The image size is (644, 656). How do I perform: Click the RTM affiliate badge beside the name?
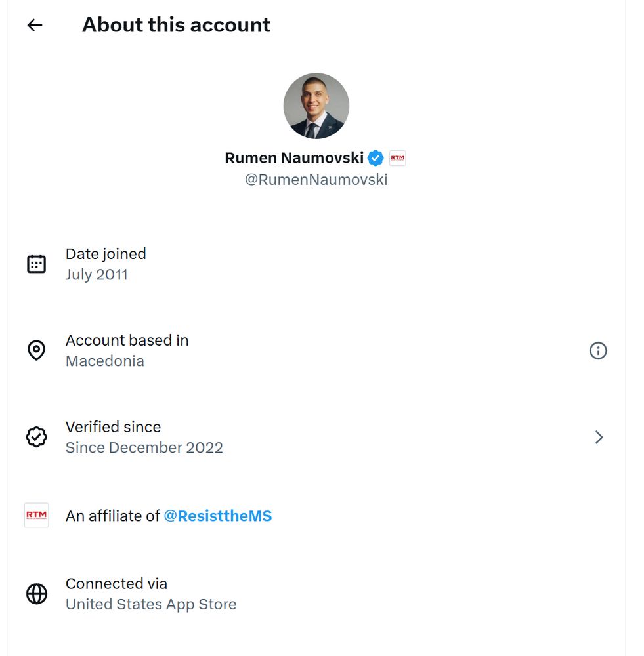pos(397,158)
